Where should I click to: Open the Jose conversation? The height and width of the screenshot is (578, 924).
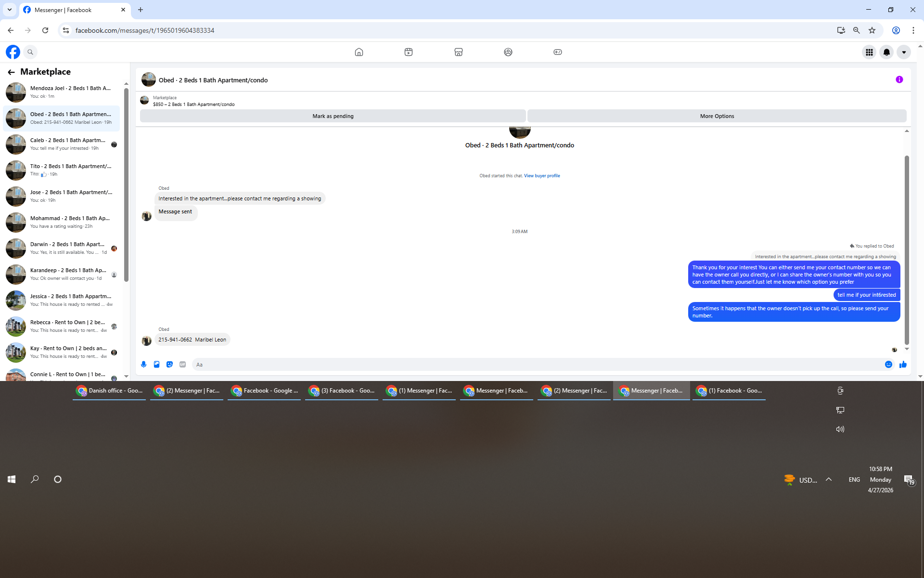point(62,196)
